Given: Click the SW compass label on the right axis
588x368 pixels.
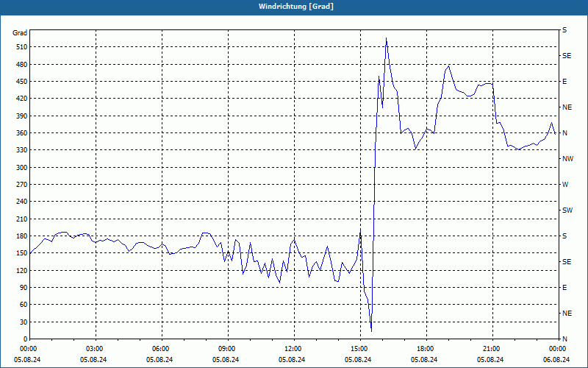Looking at the screenshot, I should 567,210.
